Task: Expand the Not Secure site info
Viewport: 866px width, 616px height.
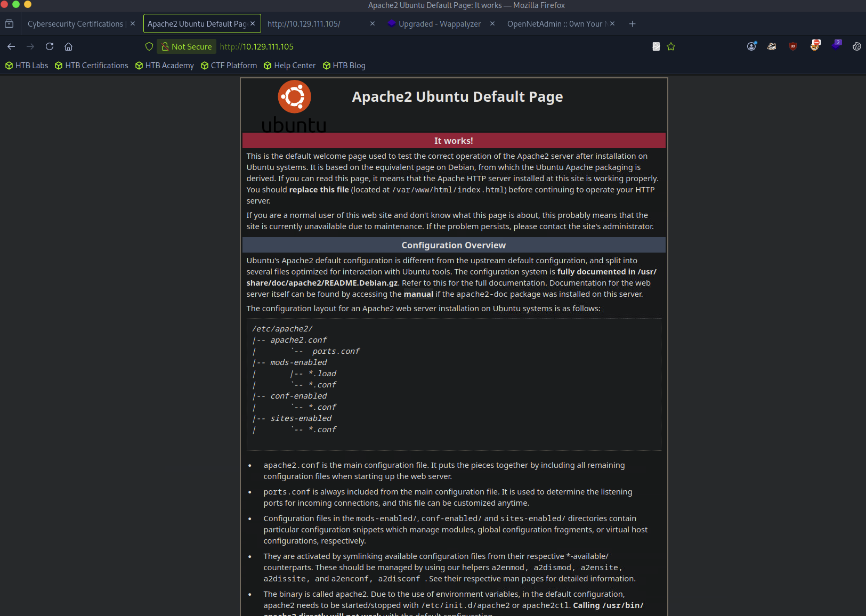Action: tap(187, 46)
